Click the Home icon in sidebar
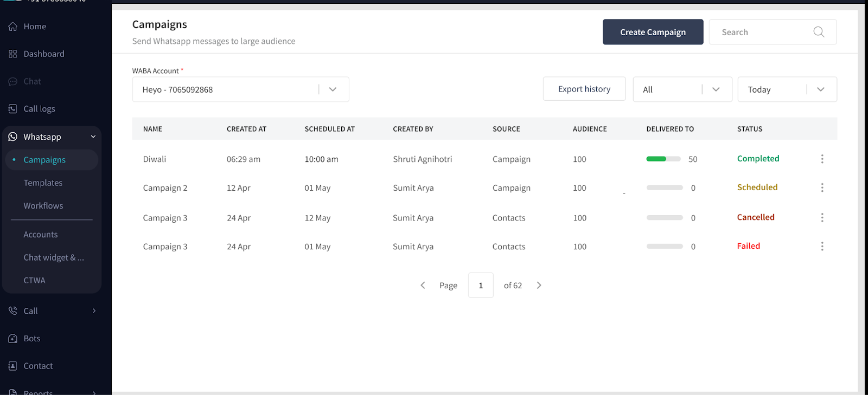868x395 pixels. (x=13, y=27)
